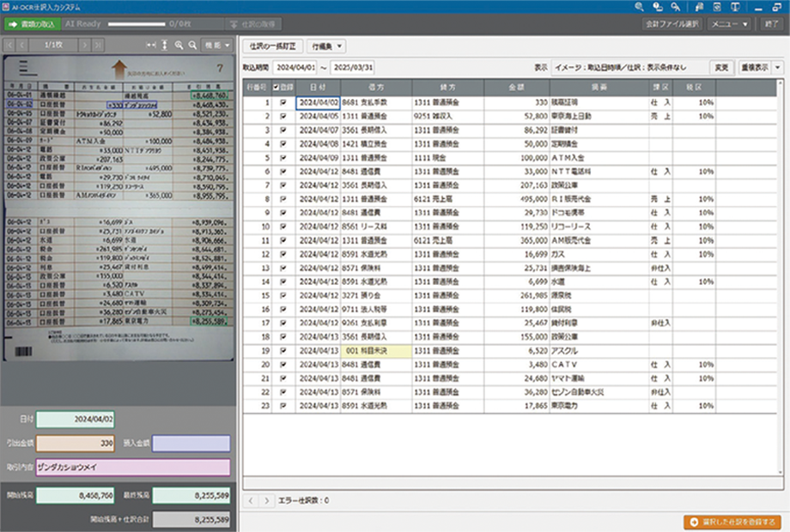Uncheck the register checkbox for row 12

(x=283, y=255)
